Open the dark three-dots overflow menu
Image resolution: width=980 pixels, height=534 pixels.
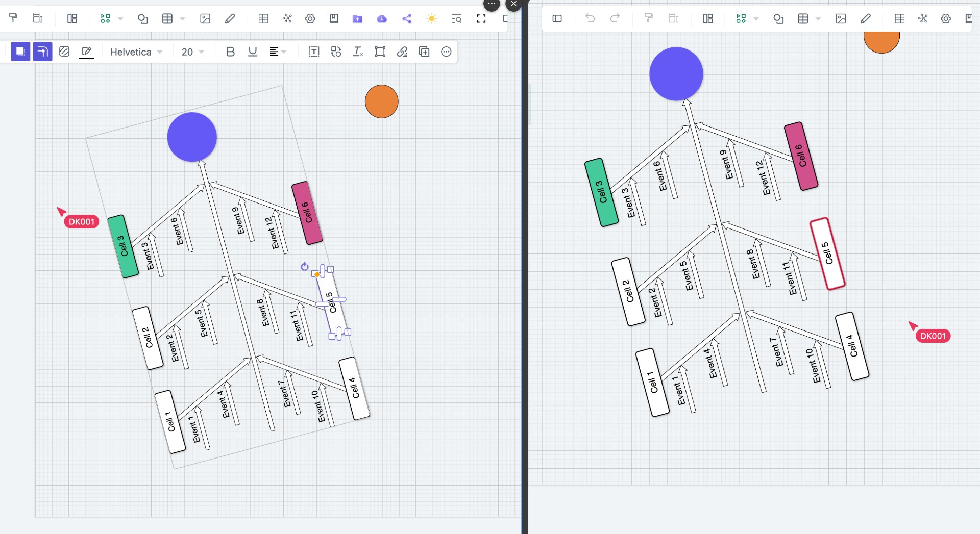tap(491, 4)
